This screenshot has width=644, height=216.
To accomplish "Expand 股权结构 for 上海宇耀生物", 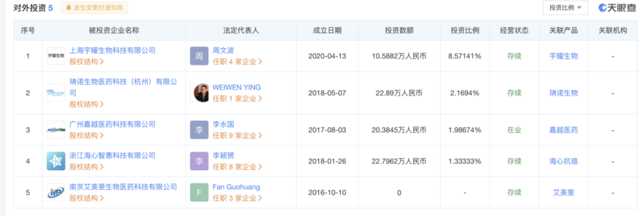I will (x=86, y=62).
